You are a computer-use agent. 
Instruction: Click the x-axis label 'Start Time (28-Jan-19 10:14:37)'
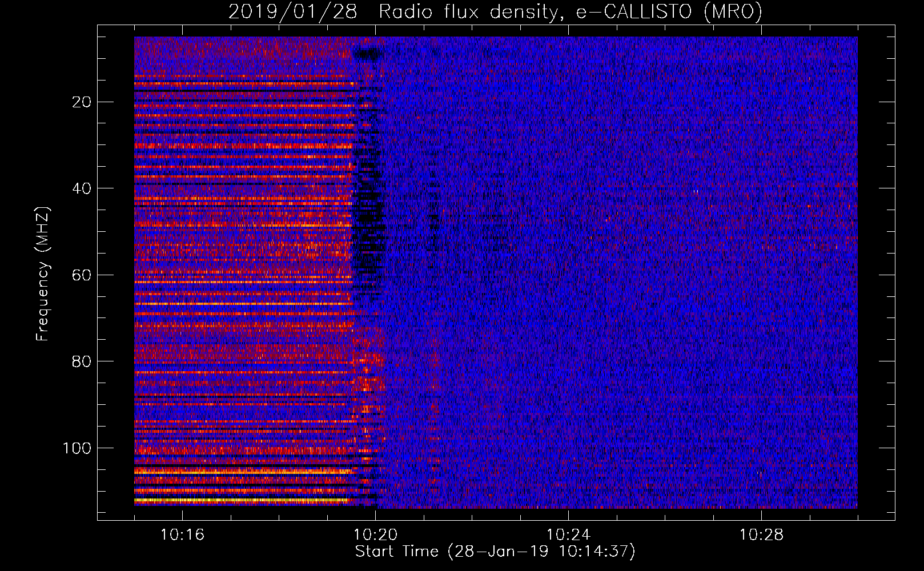[495, 552]
